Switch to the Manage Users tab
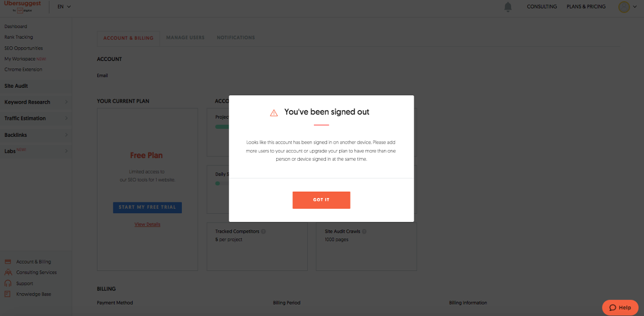The image size is (644, 316). 185,38
